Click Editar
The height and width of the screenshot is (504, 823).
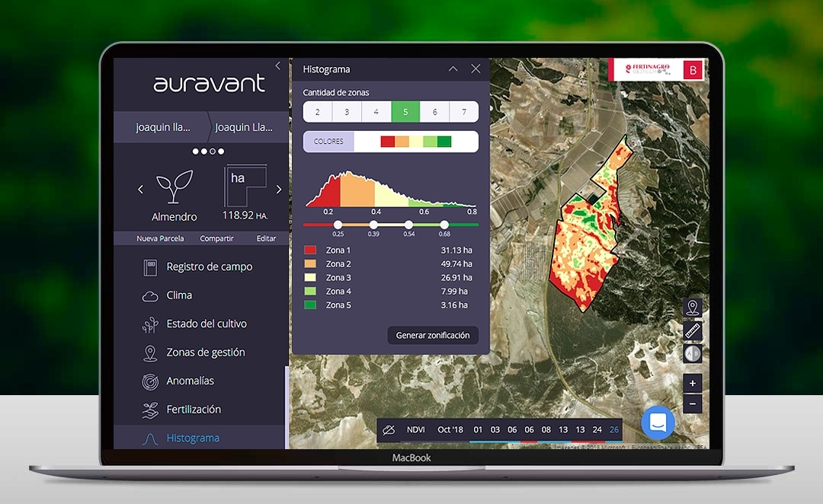tap(266, 238)
